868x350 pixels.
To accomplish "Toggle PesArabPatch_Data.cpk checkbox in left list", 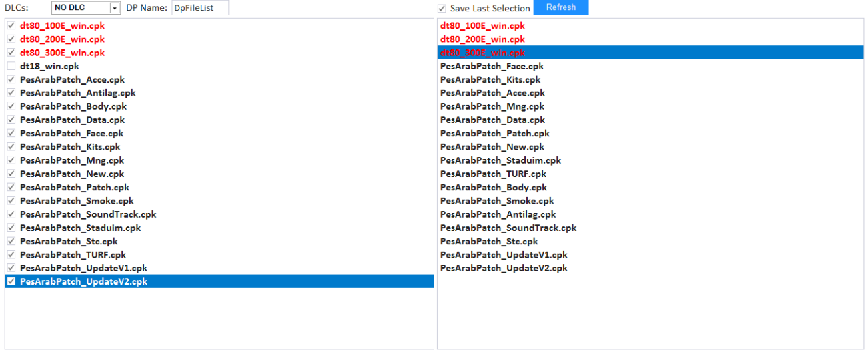I will point(11,120).
